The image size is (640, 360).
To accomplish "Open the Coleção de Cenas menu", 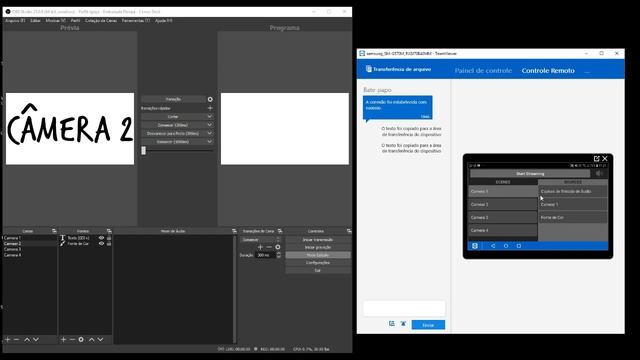I will click(101, 20).
